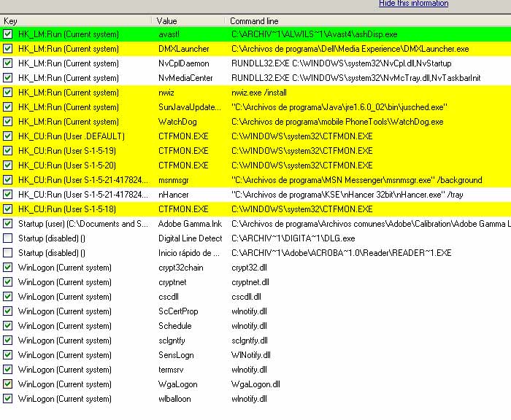Select the DMXLauncher value cell

(x=184, y=49)
